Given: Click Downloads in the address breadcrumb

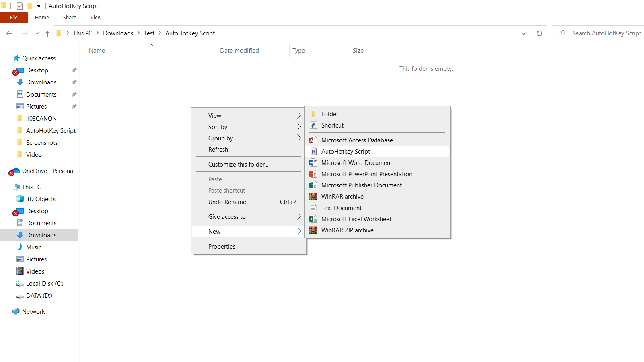Looking at the screenshot, I should 118,33.
